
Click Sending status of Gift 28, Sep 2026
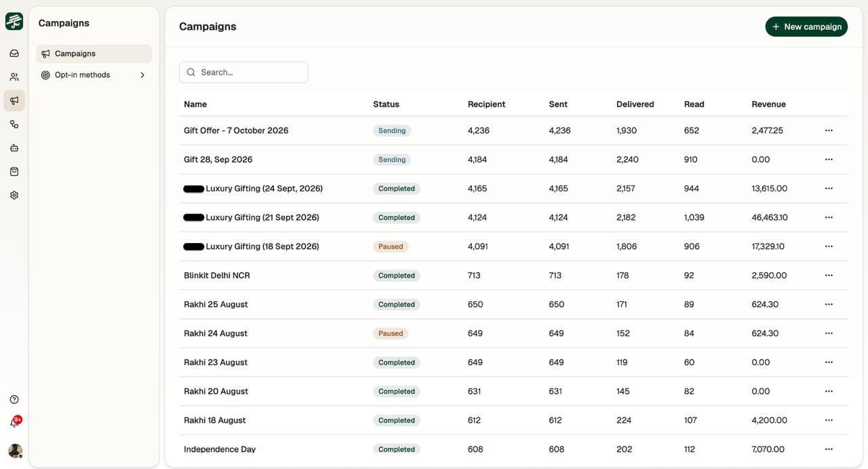[392, 160]
